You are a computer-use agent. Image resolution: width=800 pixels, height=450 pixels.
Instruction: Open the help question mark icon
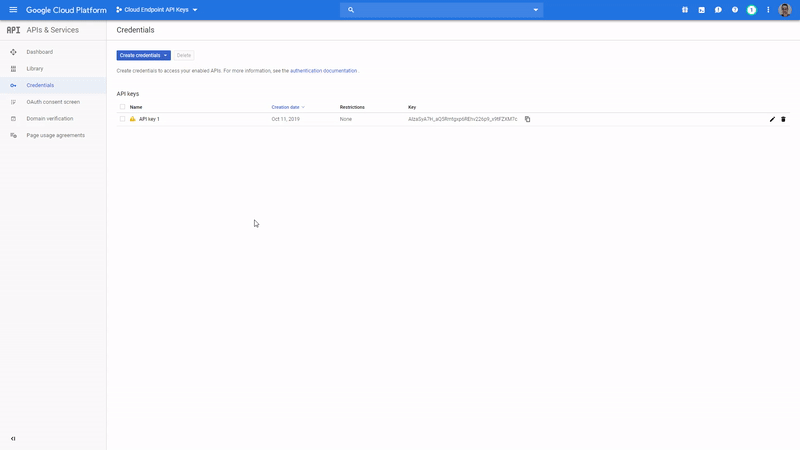(735, 10)
